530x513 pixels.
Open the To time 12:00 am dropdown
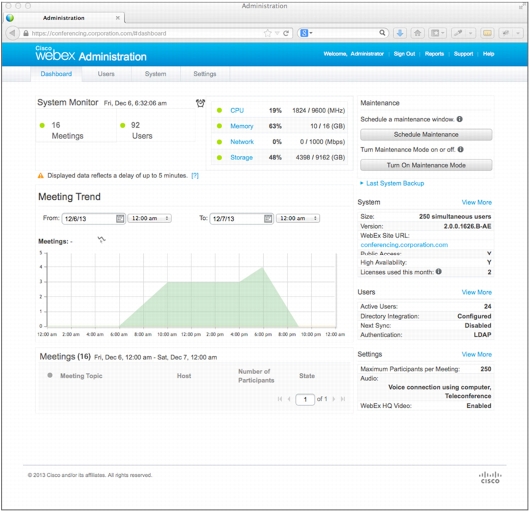click(x=298, y=218)
